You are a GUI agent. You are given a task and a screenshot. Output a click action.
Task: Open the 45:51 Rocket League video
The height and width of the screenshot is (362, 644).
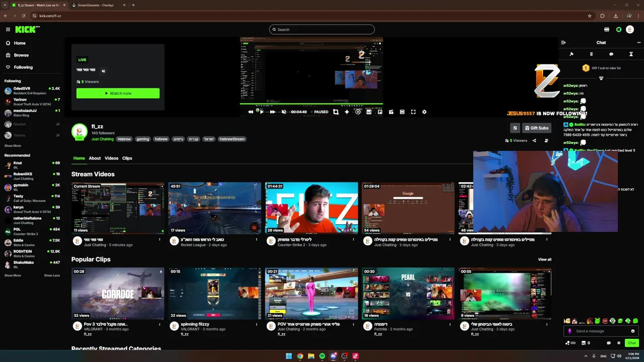pos(215,208)
